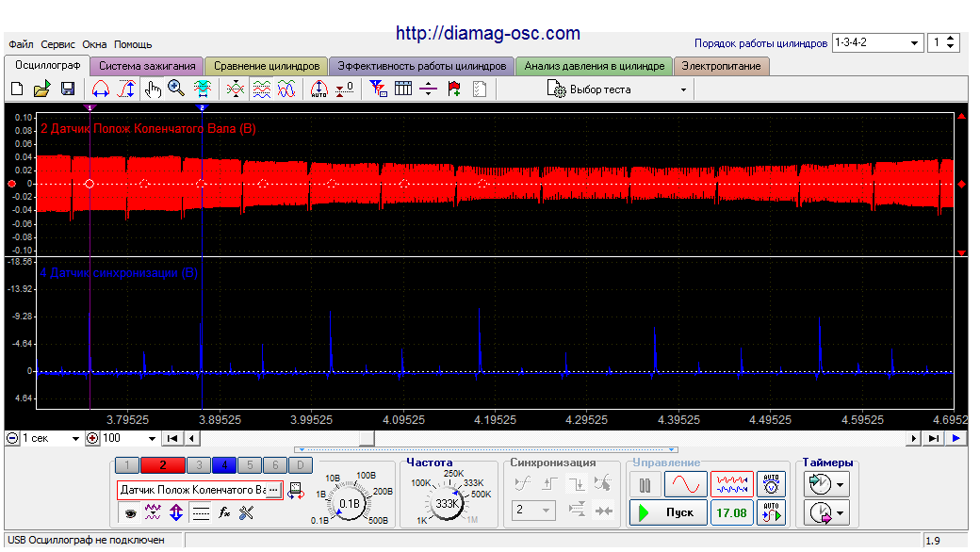Click the zero level reset icon
This screenshot has width=980, height=552.
pos(344,89)
